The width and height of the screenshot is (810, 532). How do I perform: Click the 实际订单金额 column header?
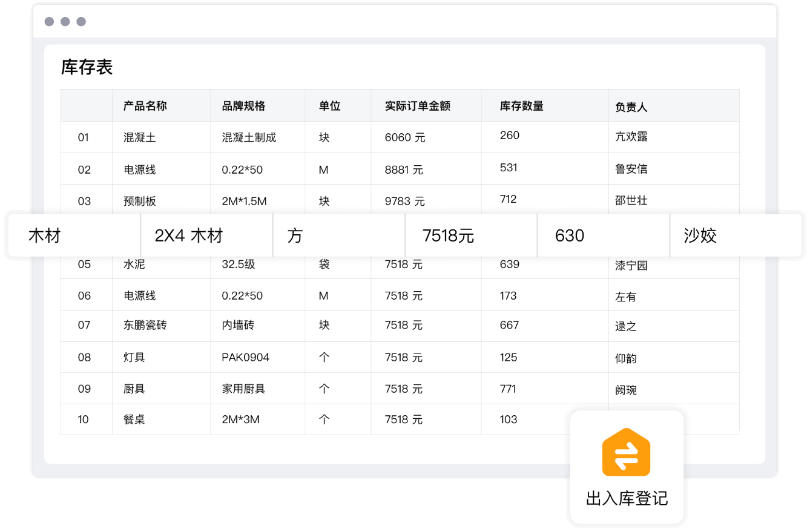click(x=417, y=106)
